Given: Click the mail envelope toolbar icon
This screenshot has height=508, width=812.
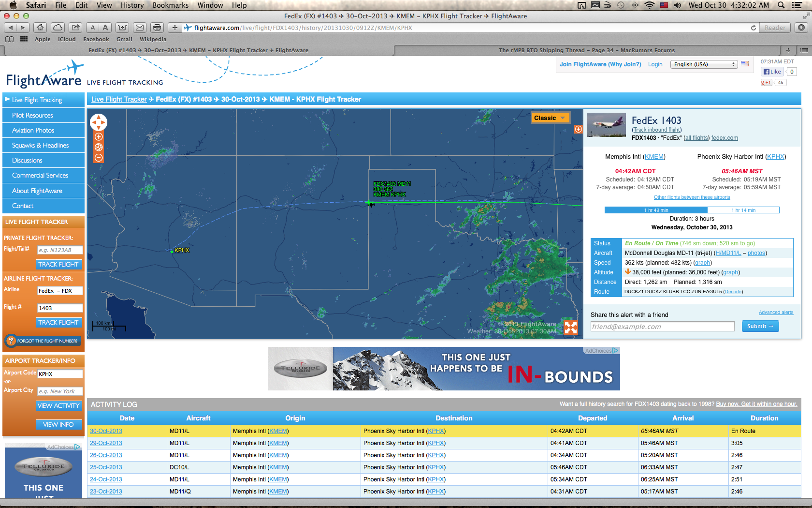Looking at the screenshot, I should [140, 28].
